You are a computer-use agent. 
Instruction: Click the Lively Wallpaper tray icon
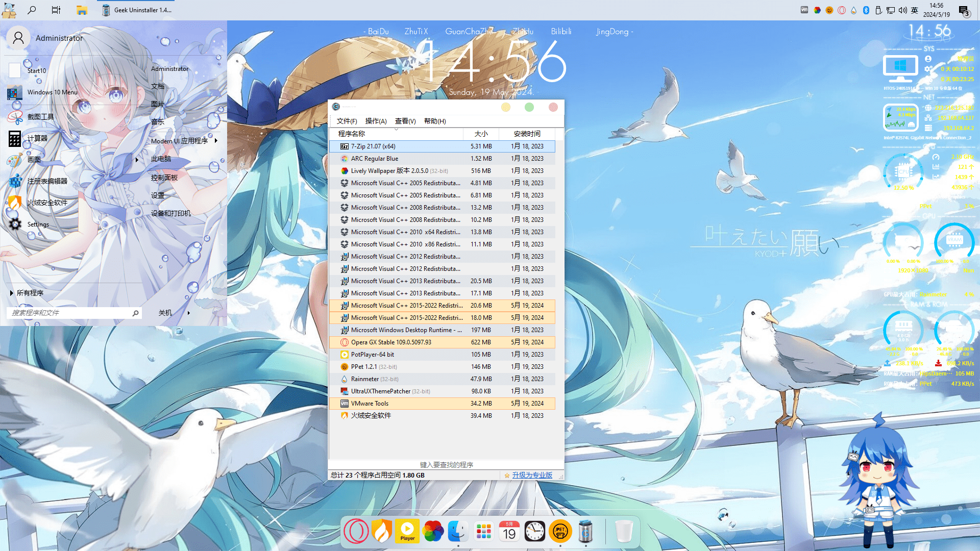tap(817, 10)
